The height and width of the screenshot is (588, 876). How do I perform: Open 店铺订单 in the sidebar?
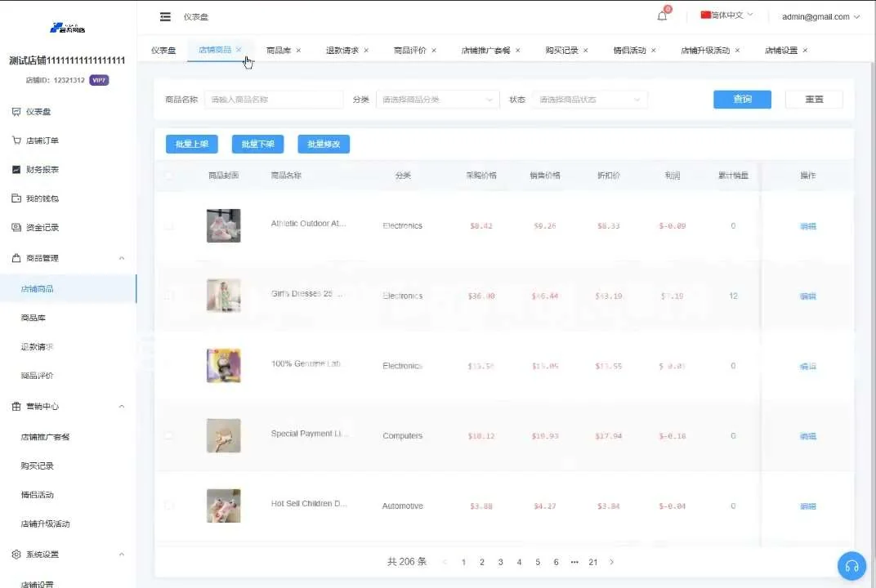pos(42,140)
